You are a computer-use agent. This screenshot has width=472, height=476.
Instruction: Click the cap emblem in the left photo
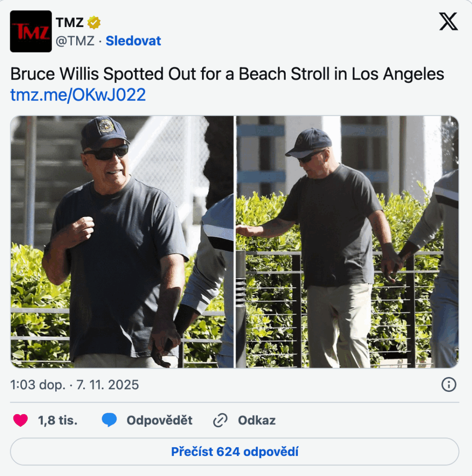point(106,126)
